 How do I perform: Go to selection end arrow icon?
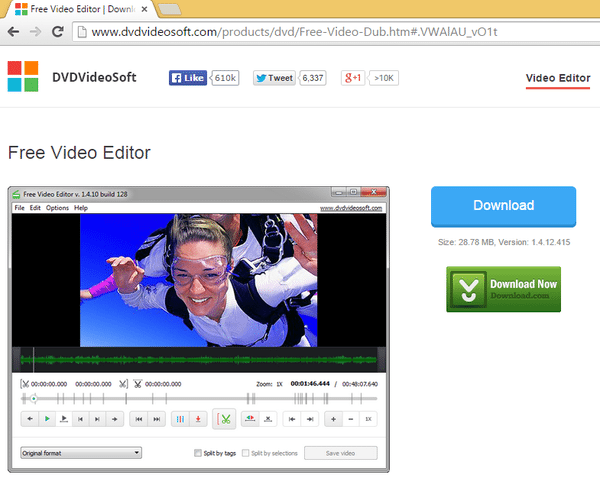[x=310, y=419]
